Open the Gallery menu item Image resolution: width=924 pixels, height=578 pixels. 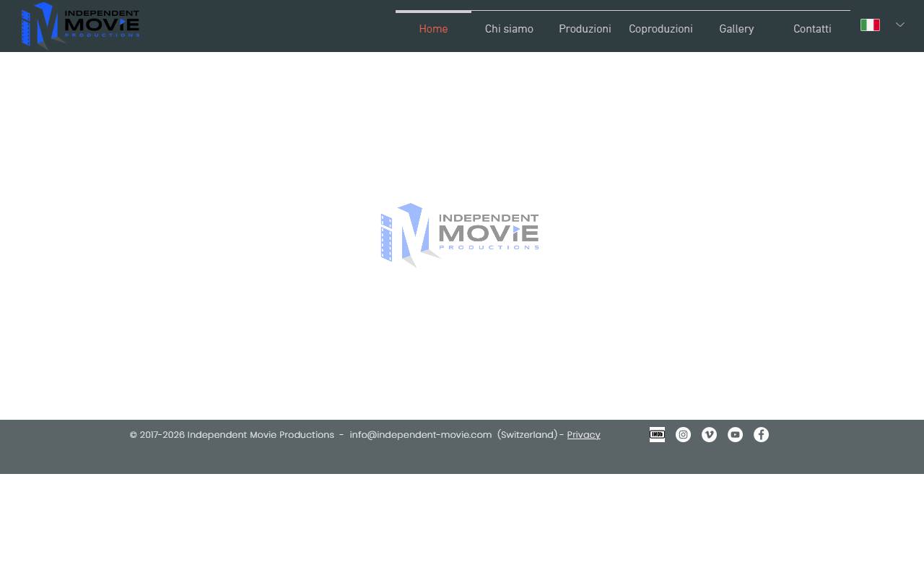736,29
